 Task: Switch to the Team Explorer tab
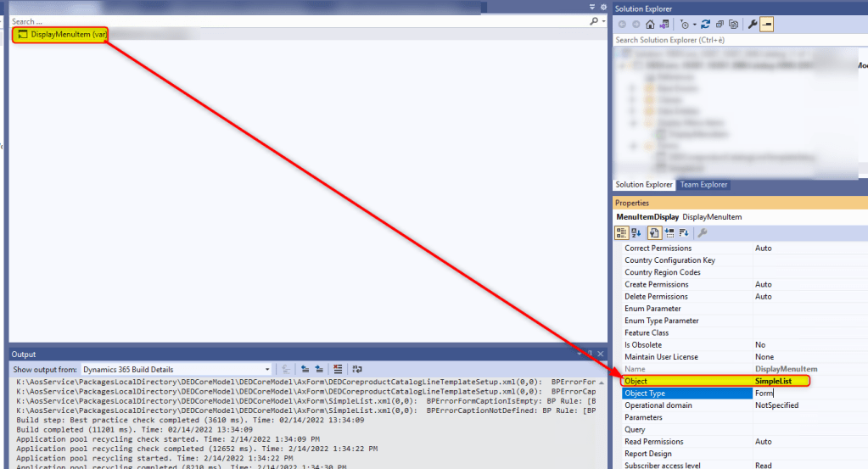pos(703,185)
